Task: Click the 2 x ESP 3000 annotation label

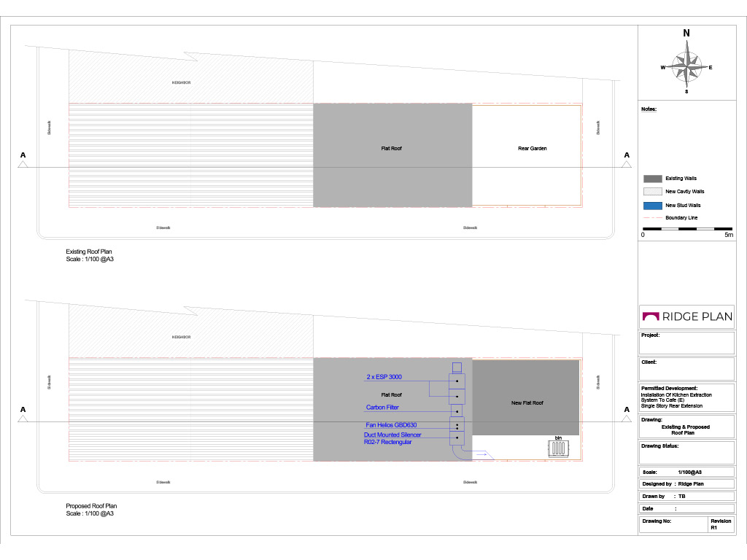Action: (x=384, y=377)
